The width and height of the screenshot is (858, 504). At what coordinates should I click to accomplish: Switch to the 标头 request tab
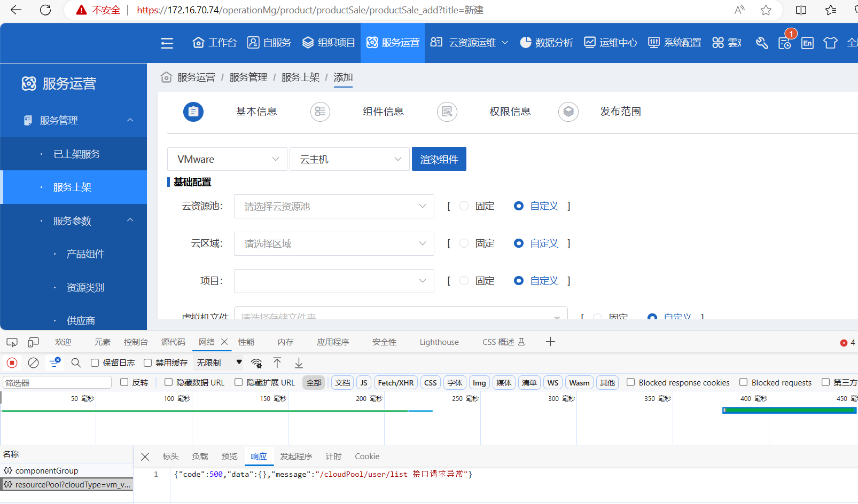[170, 456]
